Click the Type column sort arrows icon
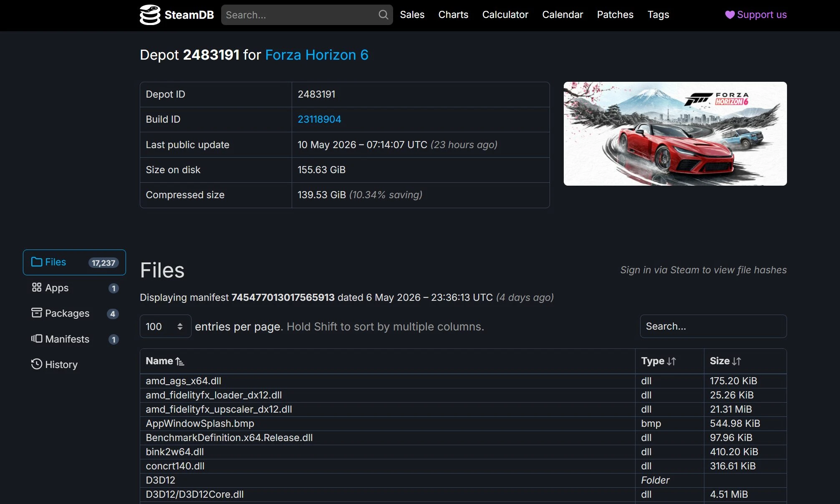Screen dimensions: 840x504 coord(671,361)
